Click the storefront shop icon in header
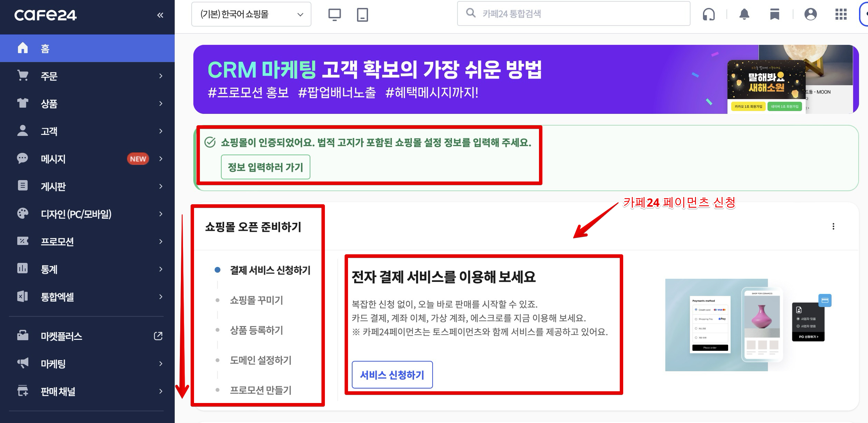The width and height of the screenshot is (868, 423). point(774,14)
